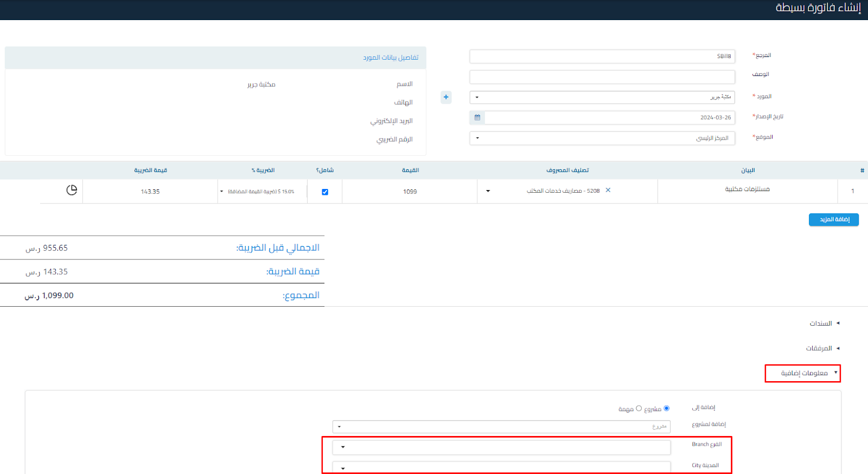The height and width of the screenshot is (474, 868).
Task: Click the القيمة column header
Action: pos(410,170)
